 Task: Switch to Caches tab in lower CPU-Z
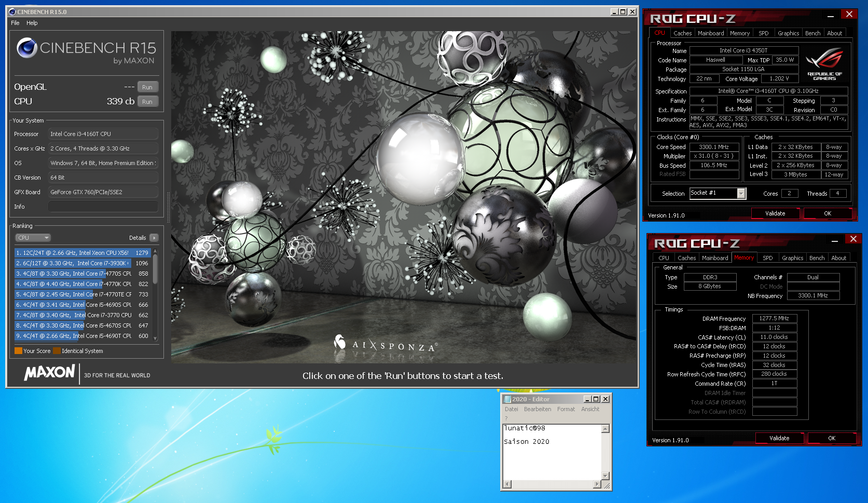[686, 258]
